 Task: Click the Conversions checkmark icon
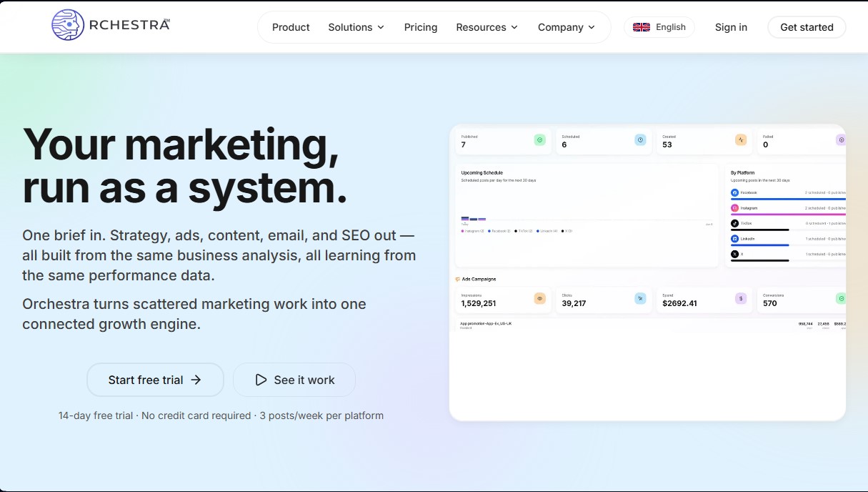tap(841, 298)
